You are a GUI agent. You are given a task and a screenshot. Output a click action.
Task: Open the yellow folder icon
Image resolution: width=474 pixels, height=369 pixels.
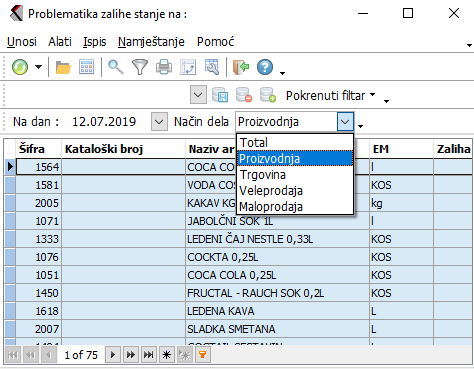(x=63, y=67)
